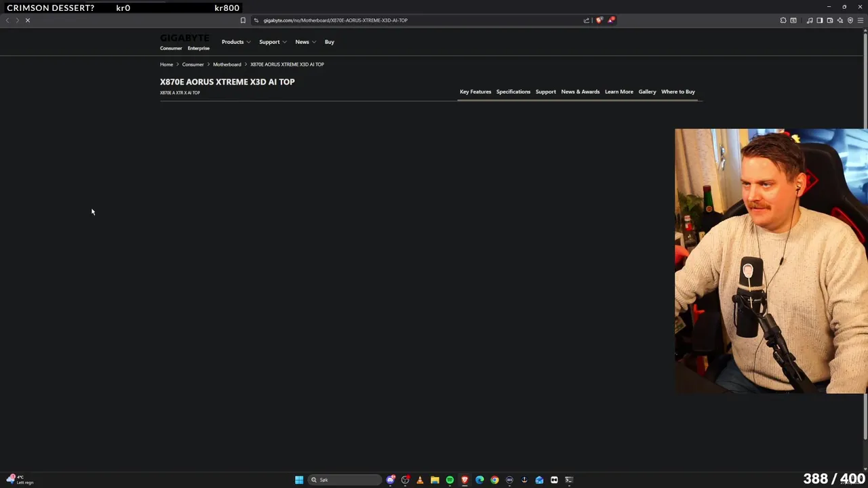The height and width of the screenshot is (488, 868).
Task: Open Discord from the taskbar
Action: coord(391,480)
